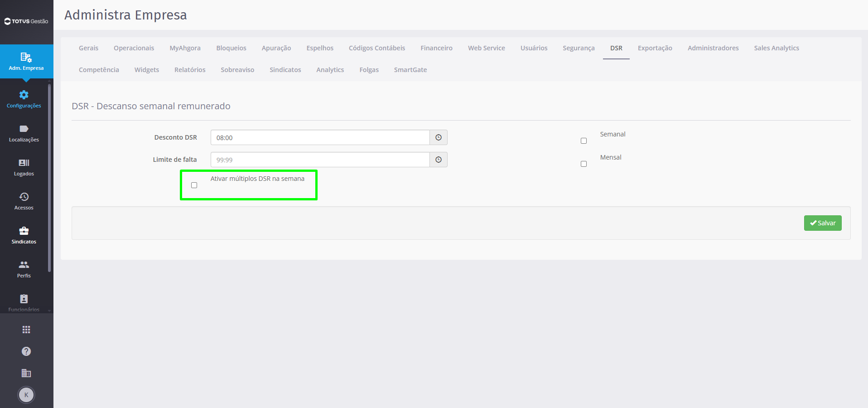868x408 pixels.
Task: Click the Desconto DSR input field
Action: click(320, 137)
